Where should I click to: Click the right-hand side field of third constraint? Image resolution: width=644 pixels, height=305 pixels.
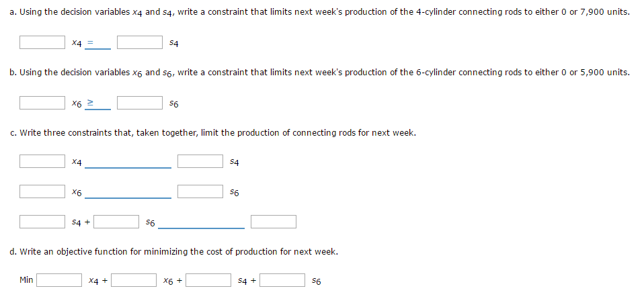(274, 222)
